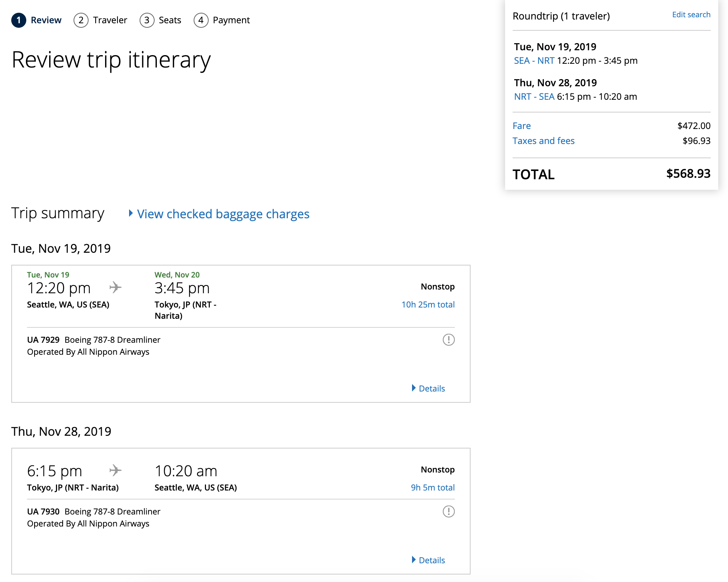Click the 10h 25m total duration link
The image size is (728, 582).
[x=428, y=304]
